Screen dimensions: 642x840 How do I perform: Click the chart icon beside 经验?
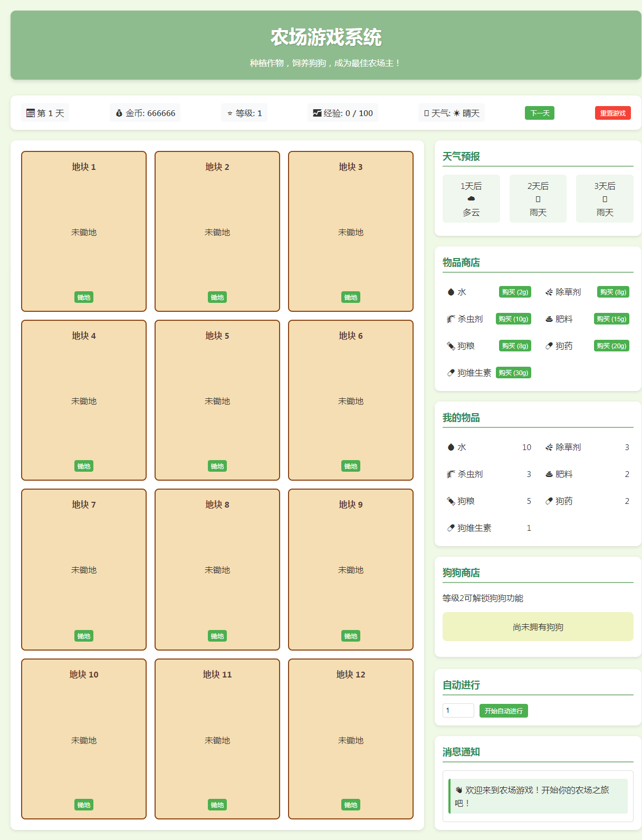tap(317, 113)
